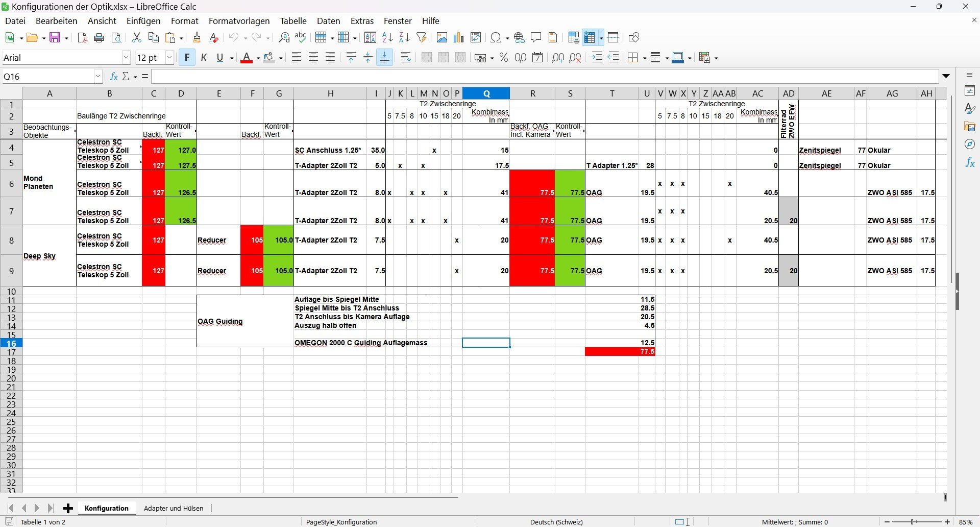Screen dimensions: 980x527
Task: Toggle Wrap Text button
Action: [x=406, y=58]
